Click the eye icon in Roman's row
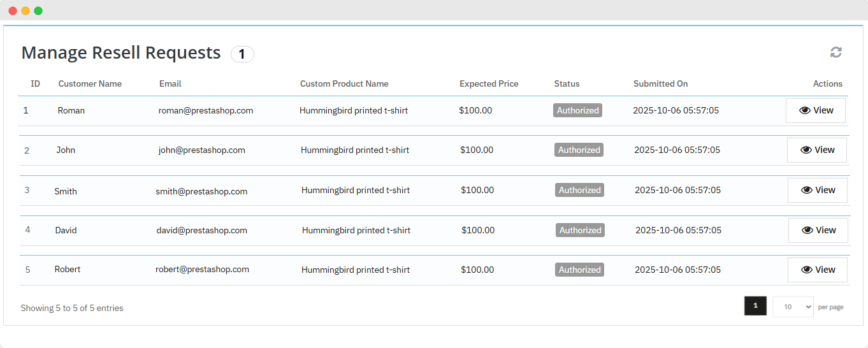The image size is (868, 348). point(805,110)
